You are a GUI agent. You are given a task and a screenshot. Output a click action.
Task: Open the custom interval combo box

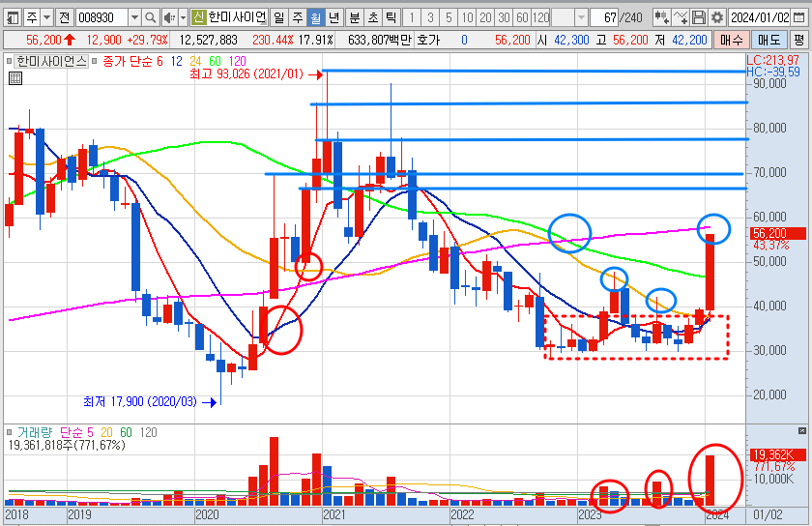(569, 18)
